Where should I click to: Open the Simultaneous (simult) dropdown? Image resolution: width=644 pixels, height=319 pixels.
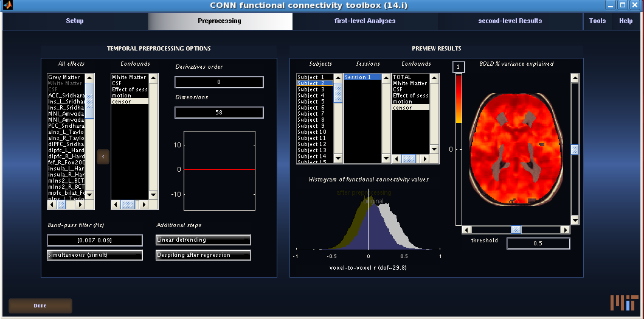95,255
